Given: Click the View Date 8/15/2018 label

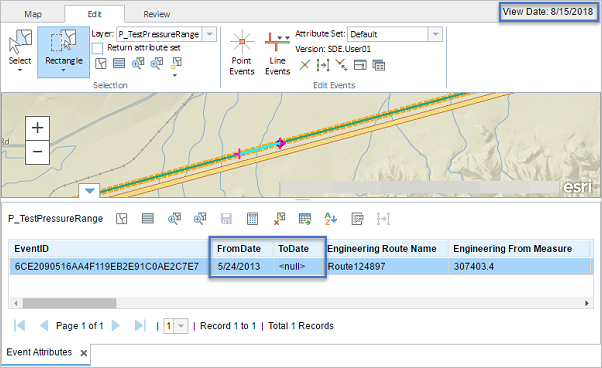Looking at the screenshot, I should 548,12.
